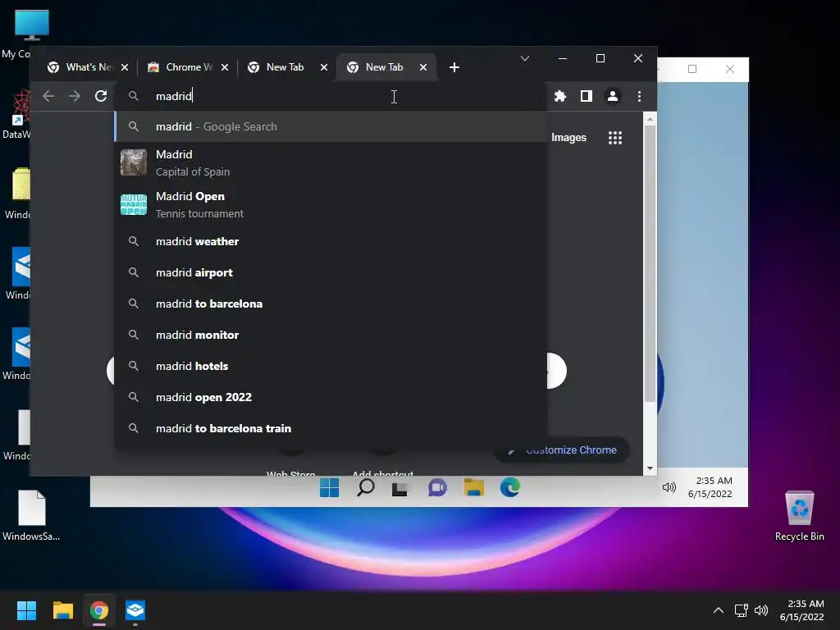Open the tab search chevron
The height and width of the screenshot is (630, 840).
pyautogui.click(x=525, y=58)
